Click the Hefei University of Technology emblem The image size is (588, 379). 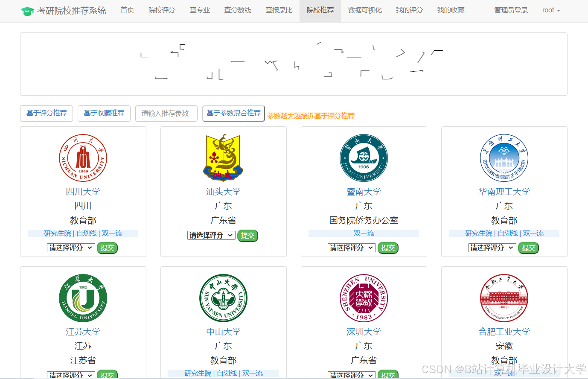click(504, 298)
